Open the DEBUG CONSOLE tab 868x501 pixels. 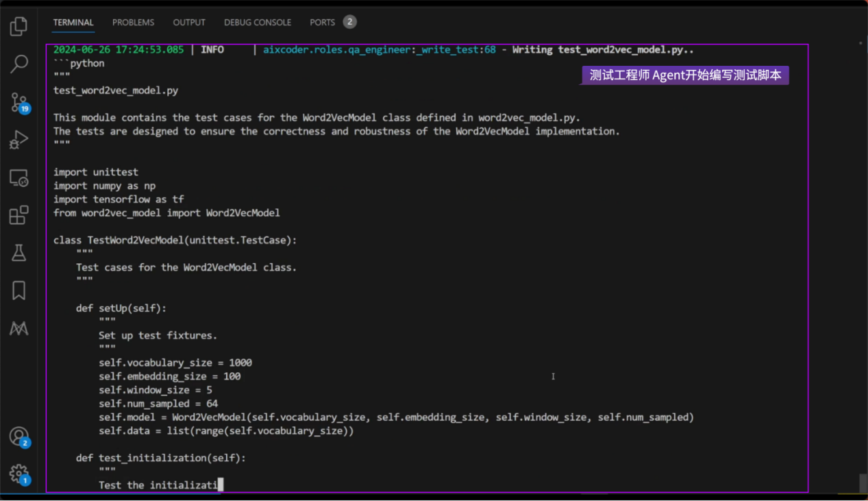pyautogui.click(x=258, y=23)
